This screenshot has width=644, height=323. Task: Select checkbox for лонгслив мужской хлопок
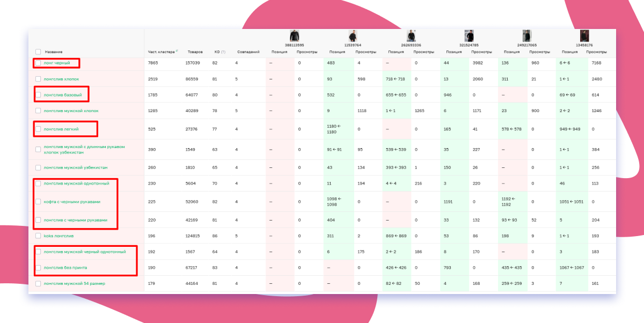point(38,111)
